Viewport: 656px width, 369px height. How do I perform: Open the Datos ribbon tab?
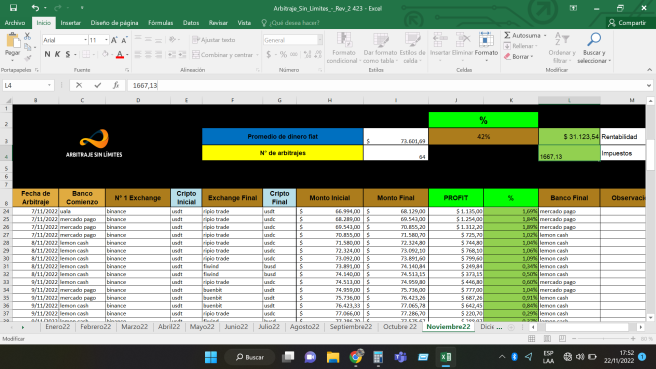pyautogui.click(x=191, y=23)
